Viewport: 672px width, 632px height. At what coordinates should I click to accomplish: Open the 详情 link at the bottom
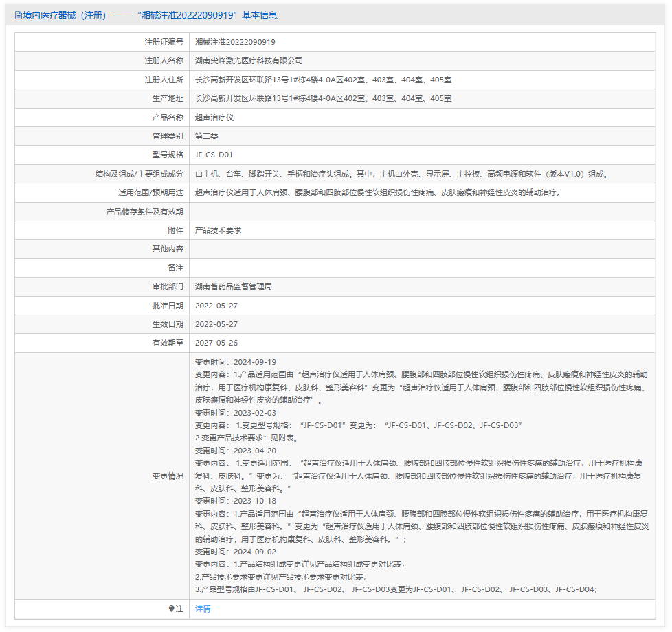[203, 609]
